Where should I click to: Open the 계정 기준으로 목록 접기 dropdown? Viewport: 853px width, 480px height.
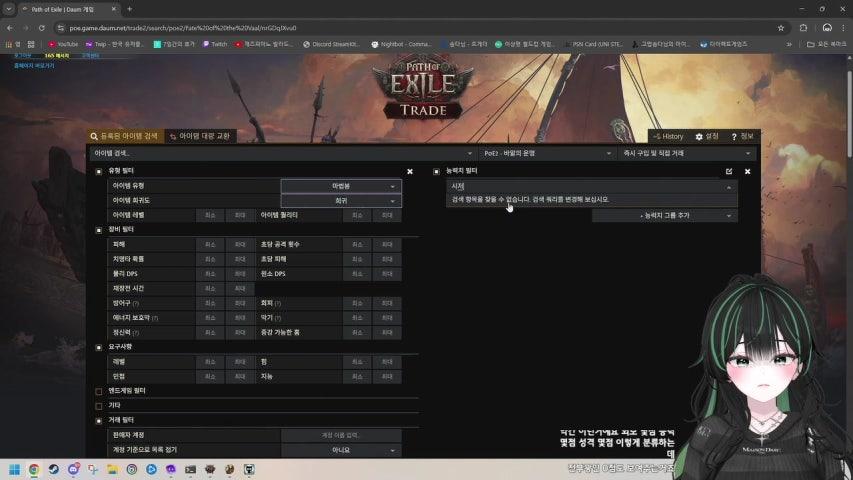point(341,451)
